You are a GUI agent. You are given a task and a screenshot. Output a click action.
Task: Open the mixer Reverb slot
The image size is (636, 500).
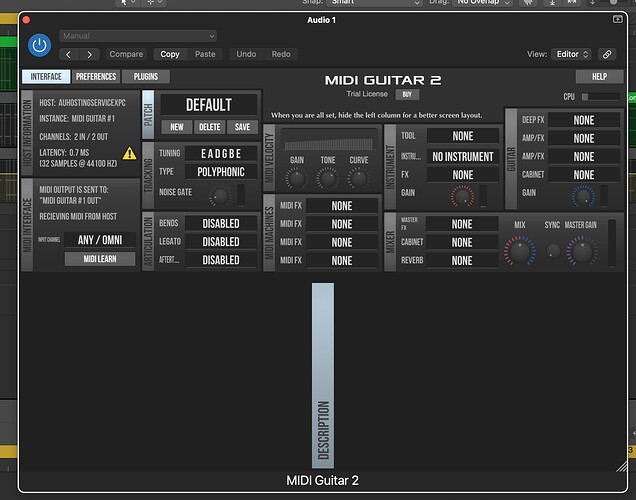[462, 261]
